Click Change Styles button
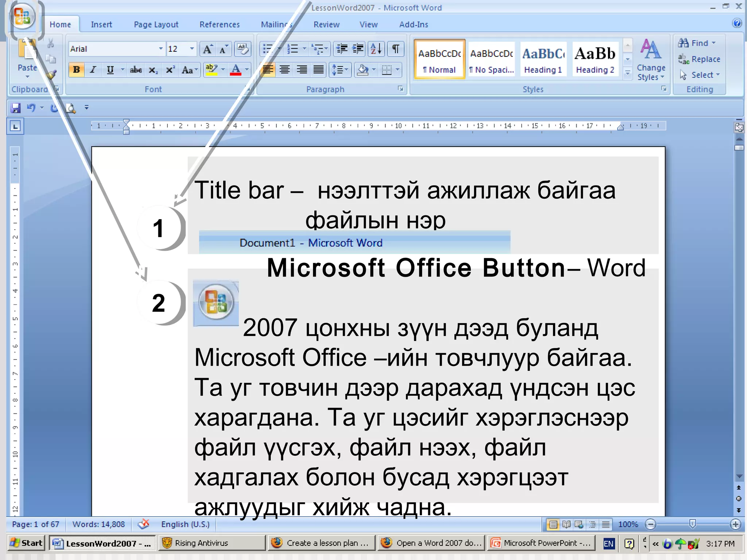747x560 pixels. (x=651, y=60)
